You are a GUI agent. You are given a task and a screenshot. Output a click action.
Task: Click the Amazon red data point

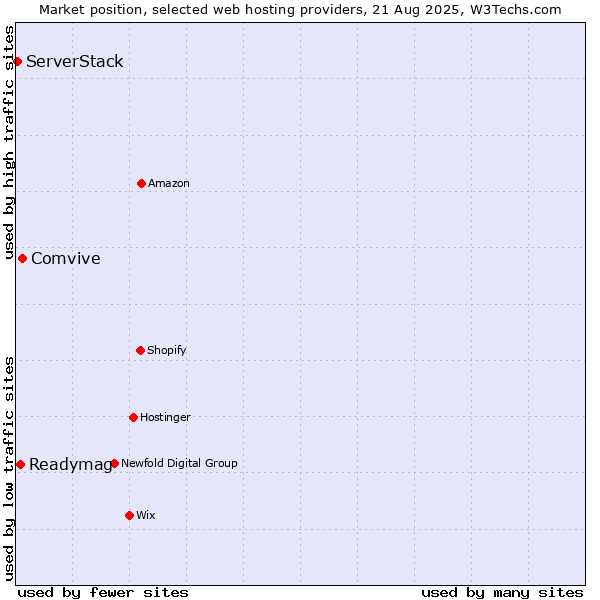141,184
